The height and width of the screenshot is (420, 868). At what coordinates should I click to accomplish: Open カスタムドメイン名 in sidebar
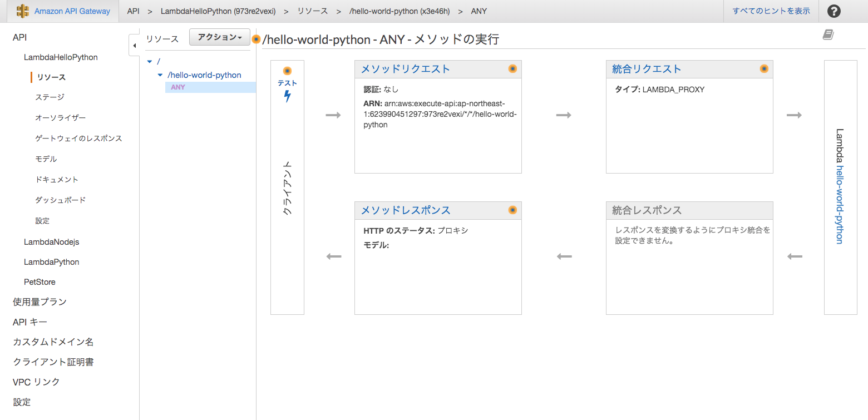coord(53,342)
